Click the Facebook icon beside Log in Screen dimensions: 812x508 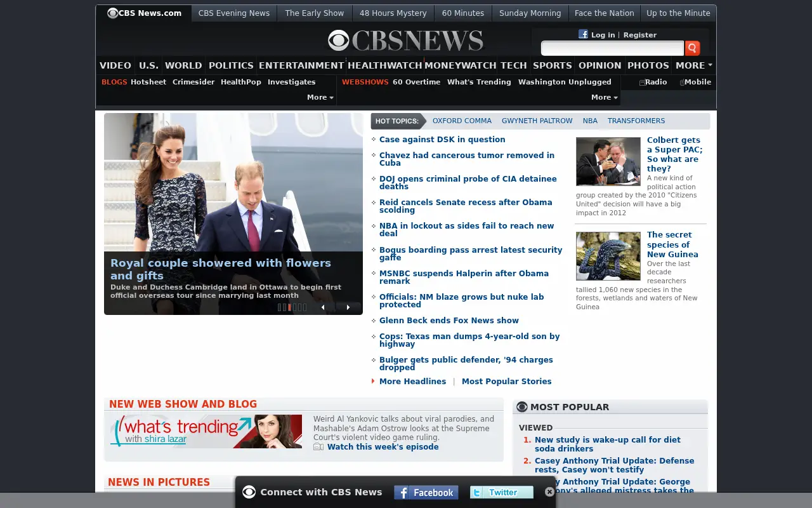click(583, 34)
